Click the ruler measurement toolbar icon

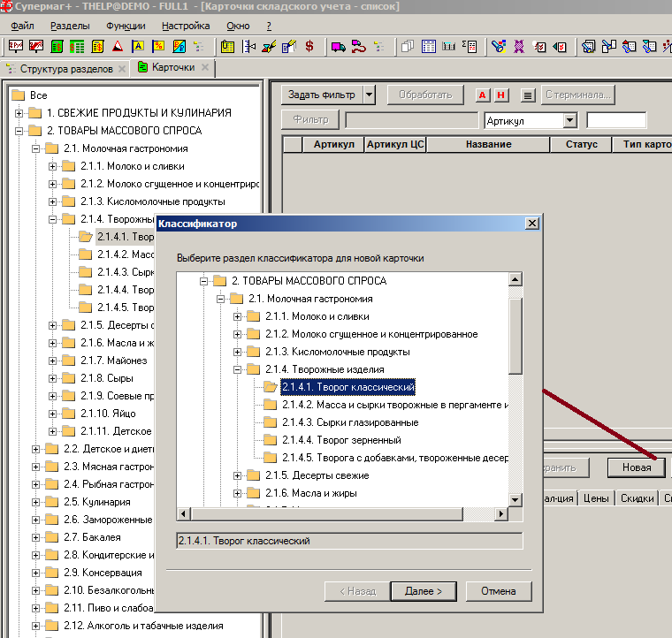click(x=248, y=46)
